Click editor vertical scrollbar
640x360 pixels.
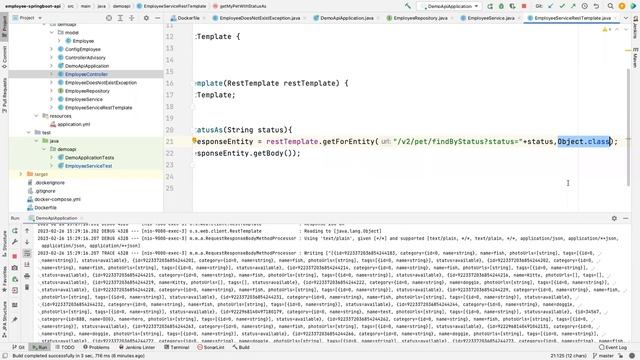pyautogui.click(x=628, y=127)
